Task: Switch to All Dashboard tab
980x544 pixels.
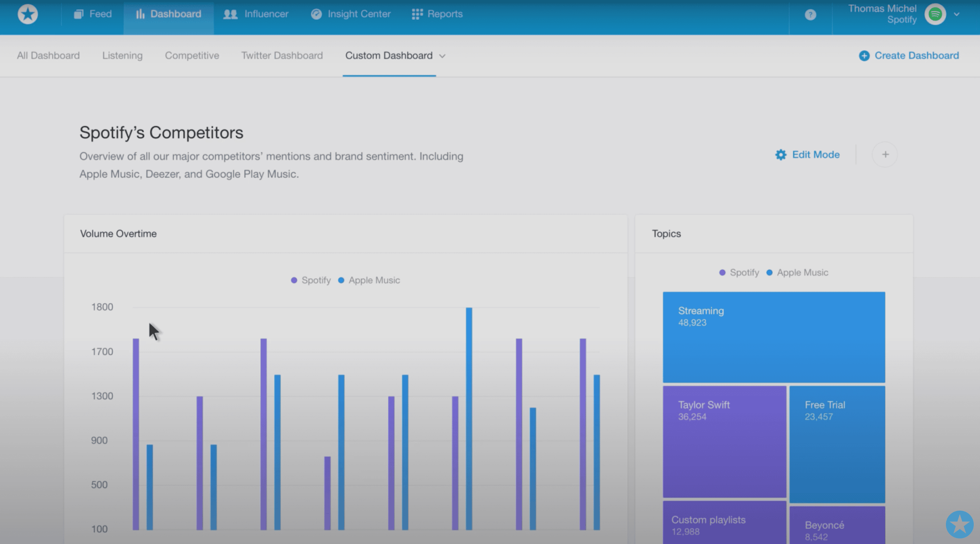Action: tap(48, 56)
